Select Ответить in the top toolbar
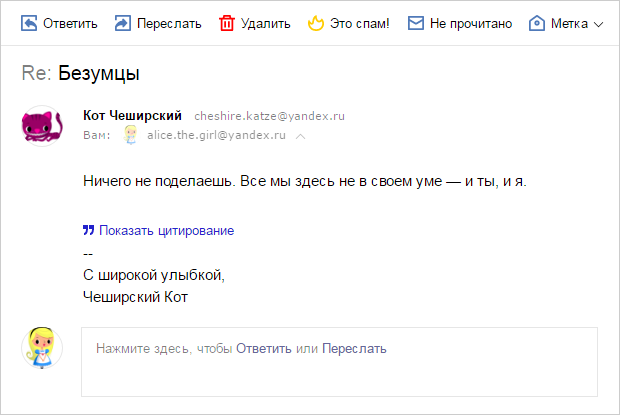The width and height of the screenshot is (620, 415). pos(70,24)
